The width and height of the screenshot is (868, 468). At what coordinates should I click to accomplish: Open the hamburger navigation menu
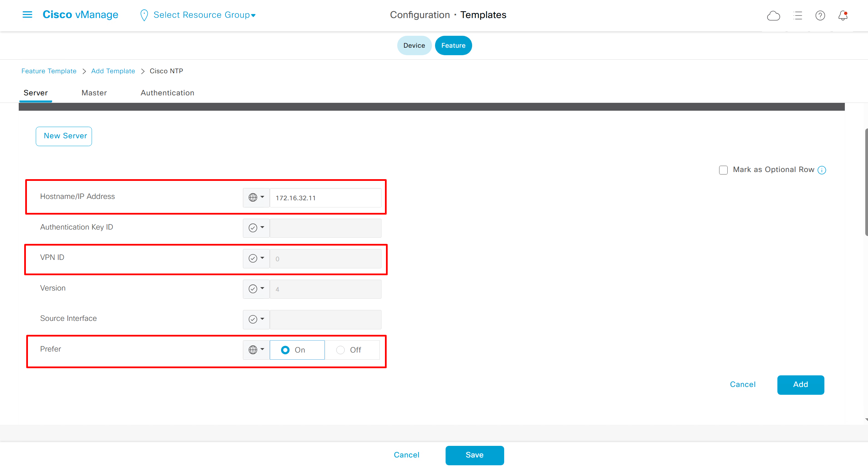pos(27,15)
